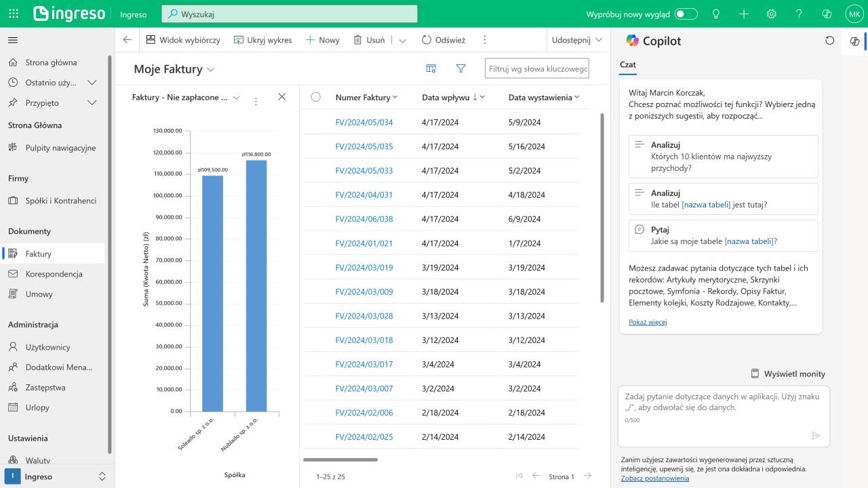Open the settings gear icon
The image size is (868, 488).
771,14
